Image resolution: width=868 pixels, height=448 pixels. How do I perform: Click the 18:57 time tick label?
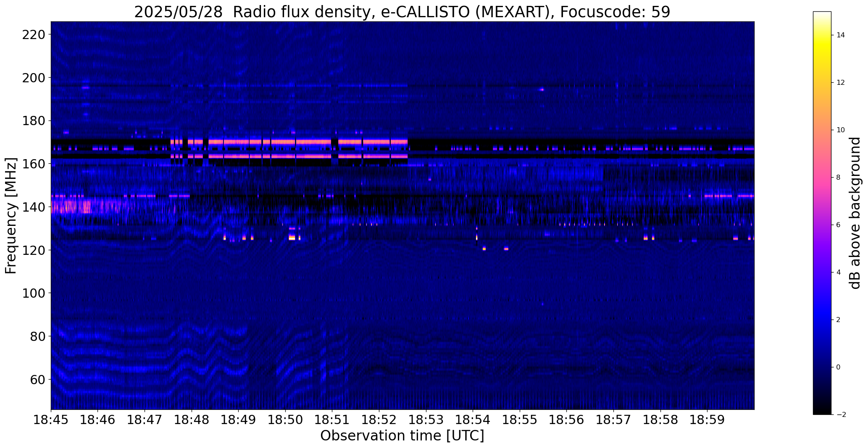click(x=614, y=420)
